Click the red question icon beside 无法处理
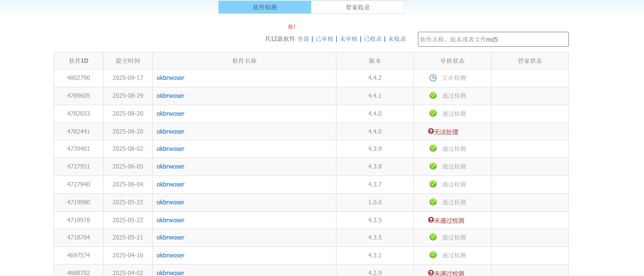Image resolution: width=644 pixels, height=276 pixels. [430, 131]
